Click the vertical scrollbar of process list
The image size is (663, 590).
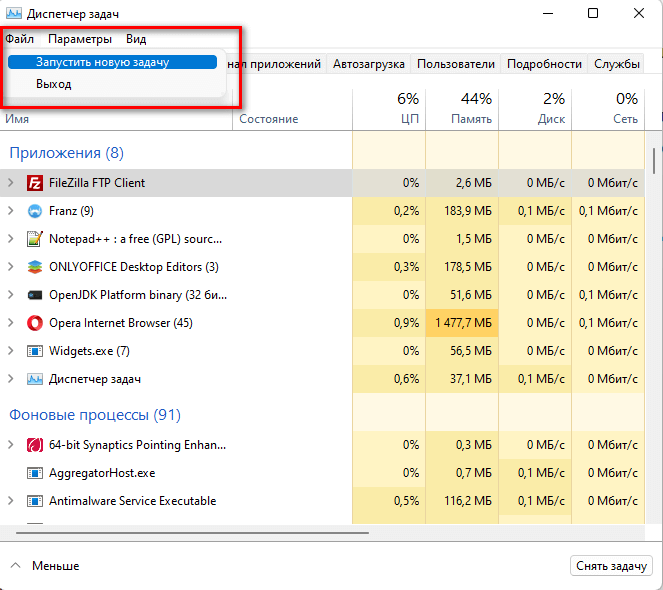(x=654, y=160)
